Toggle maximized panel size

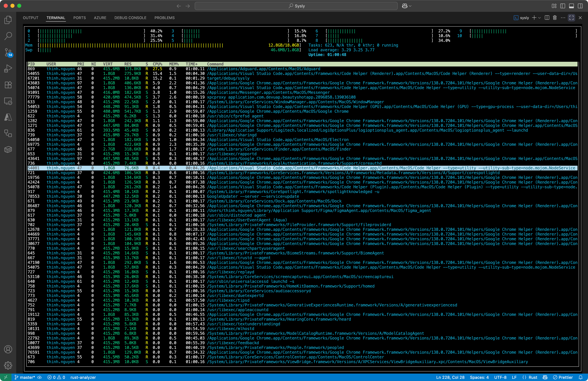pos(571,18)
